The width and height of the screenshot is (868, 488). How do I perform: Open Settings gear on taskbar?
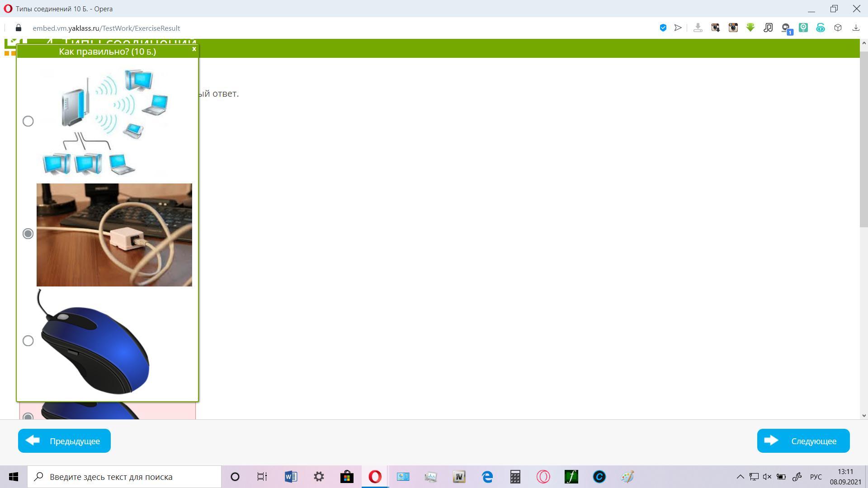319,477
